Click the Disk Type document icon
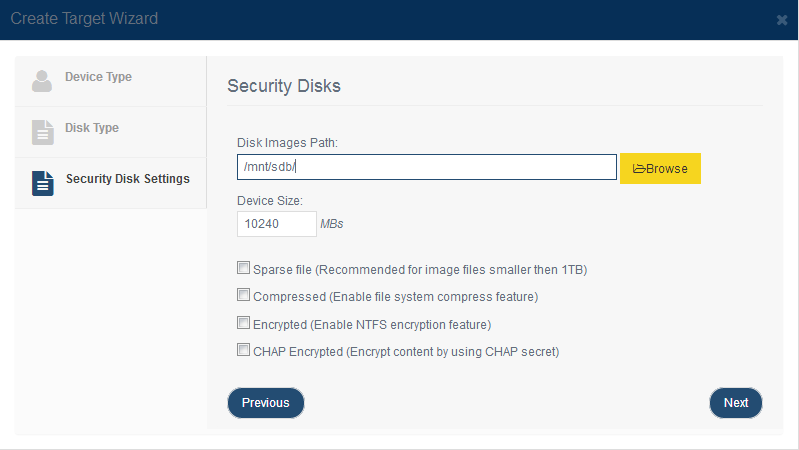Image resolution: width=799 pixels, height=450 pixels. pyautogui.click(x=42, y=133)
